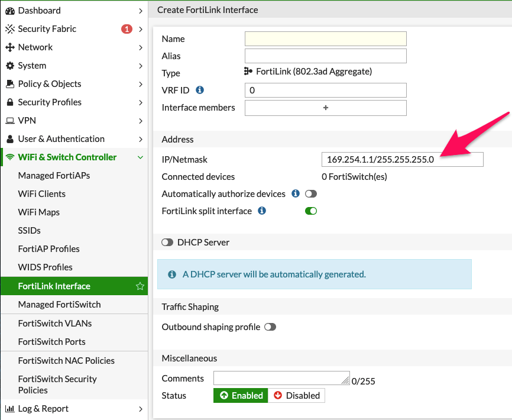Add interface members with the plus button
The height and width of the screenshot is (420, 512).
[325, 108]
